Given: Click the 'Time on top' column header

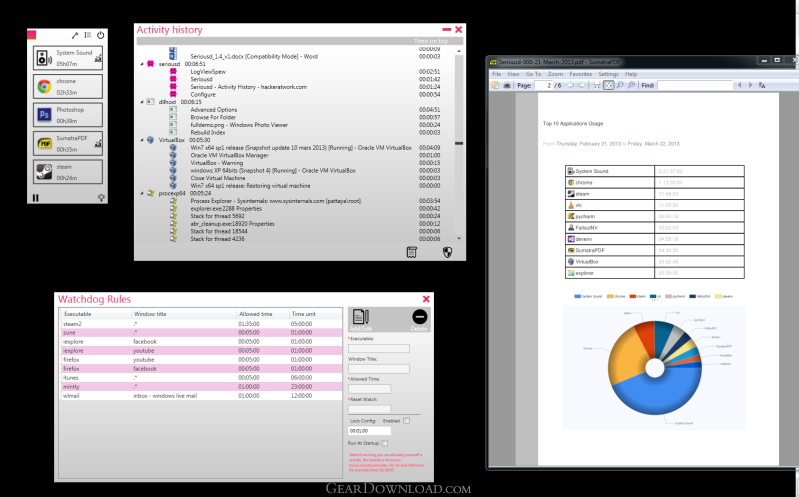Looking at the screenshot, I should (x=431, y=41).
